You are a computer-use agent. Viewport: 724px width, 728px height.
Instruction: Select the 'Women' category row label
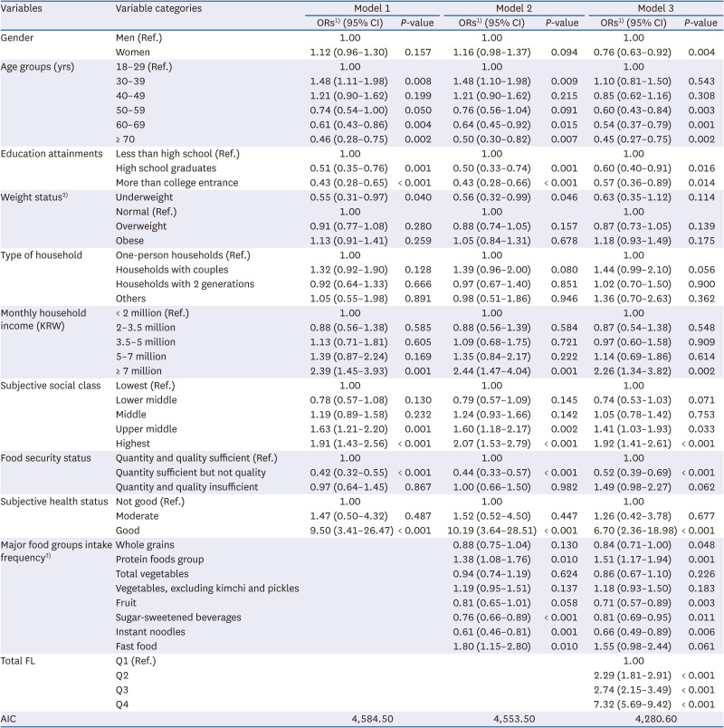point(133,52)
